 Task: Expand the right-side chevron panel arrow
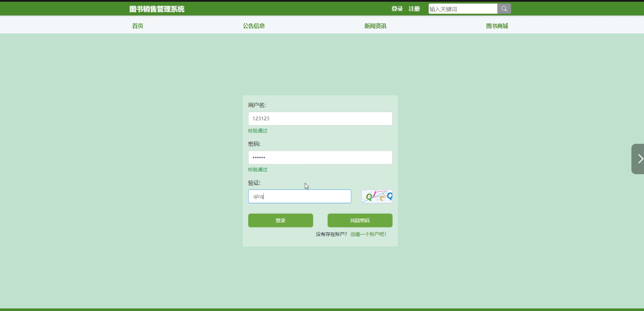coord(639,159)
